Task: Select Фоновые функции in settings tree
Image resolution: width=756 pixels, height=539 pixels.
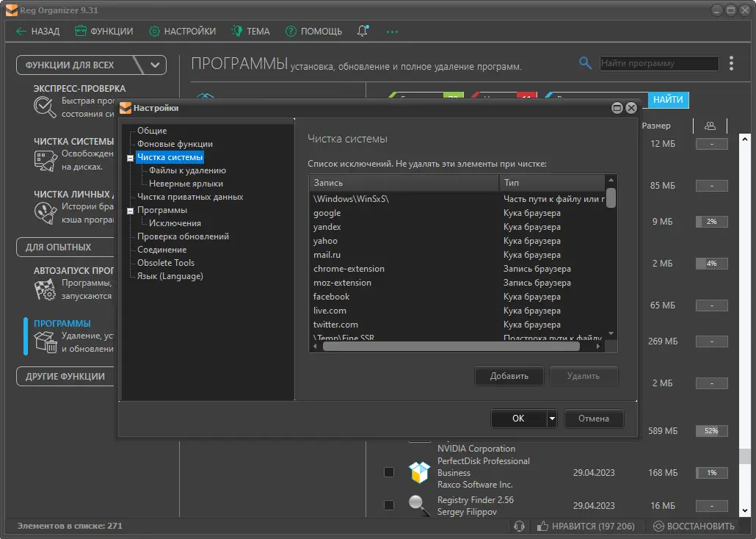Action: point(175,144)
